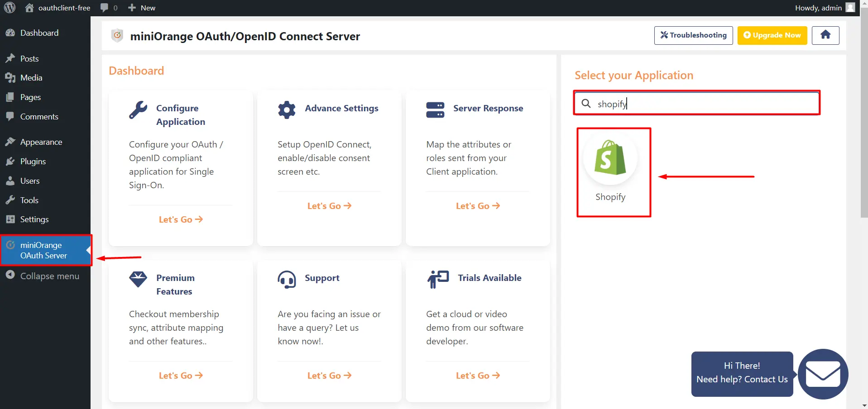Click the Settings sliders icon
The height and width of the screenshot is (409, 868).
(x=10, y=219)
